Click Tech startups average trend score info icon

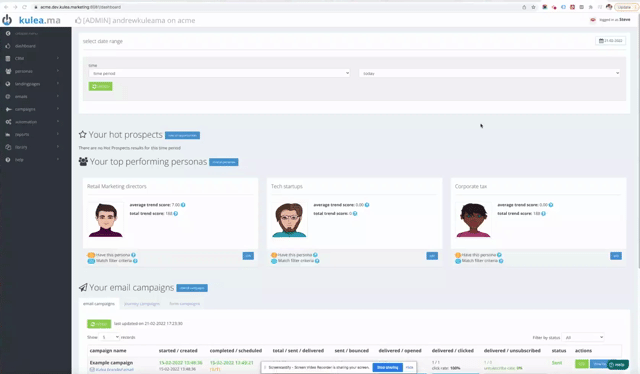pyautogui.click(x=367, y=205)
